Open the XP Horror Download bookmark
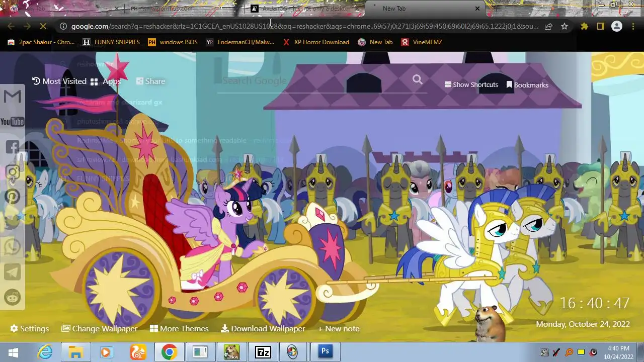The width and height of the screenshot is (644, 362). 316,42
